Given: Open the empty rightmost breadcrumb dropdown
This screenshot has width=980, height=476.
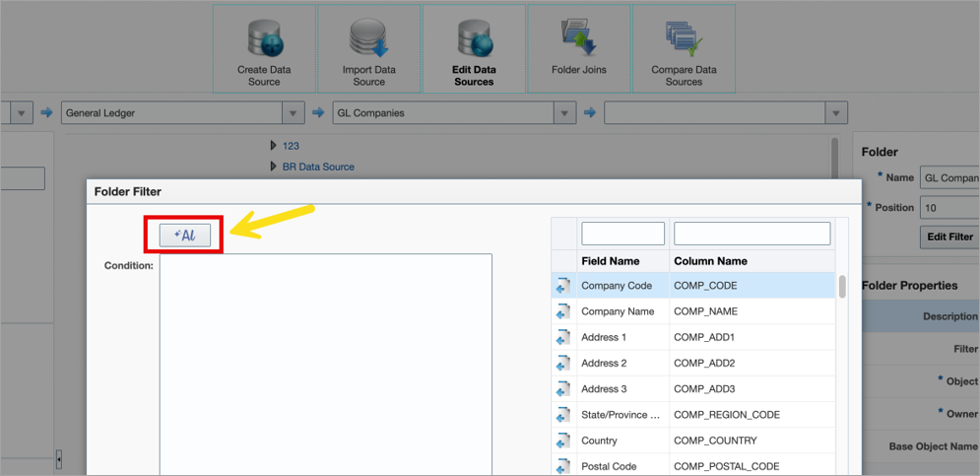Looking at the screenshot, I should click(x=836, y=113).
